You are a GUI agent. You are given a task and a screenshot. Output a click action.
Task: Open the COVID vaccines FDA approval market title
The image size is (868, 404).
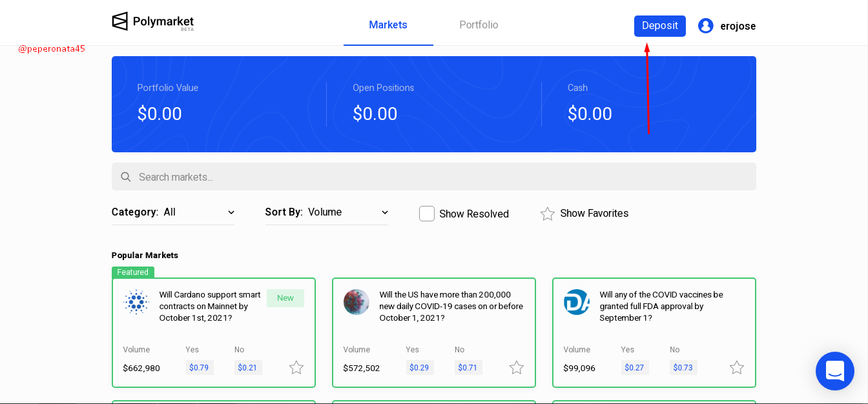pyautogui.click(x=661, y=306)
